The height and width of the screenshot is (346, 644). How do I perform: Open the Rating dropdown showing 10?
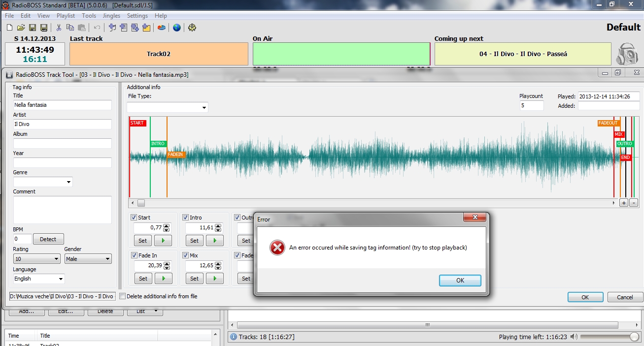click(x=57, y=259)
